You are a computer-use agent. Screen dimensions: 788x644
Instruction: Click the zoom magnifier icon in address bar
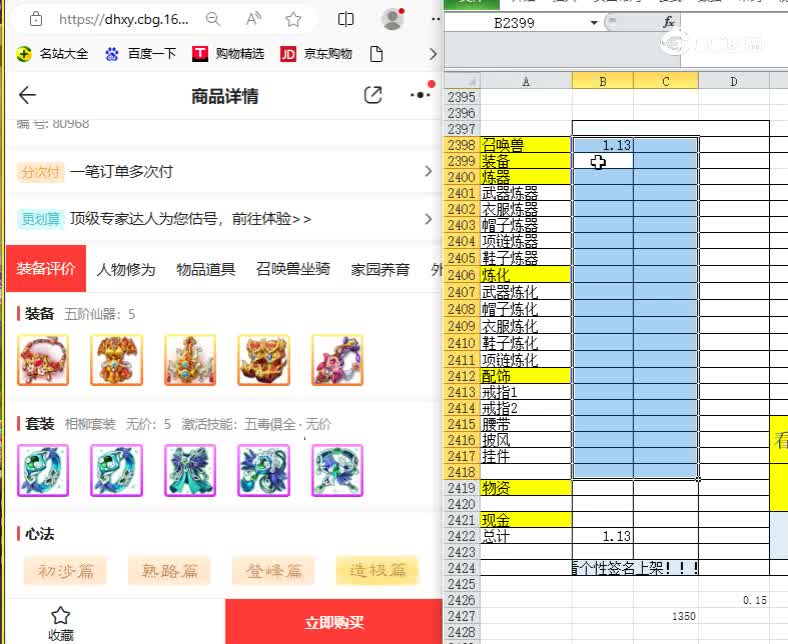[x=213, y=19]
